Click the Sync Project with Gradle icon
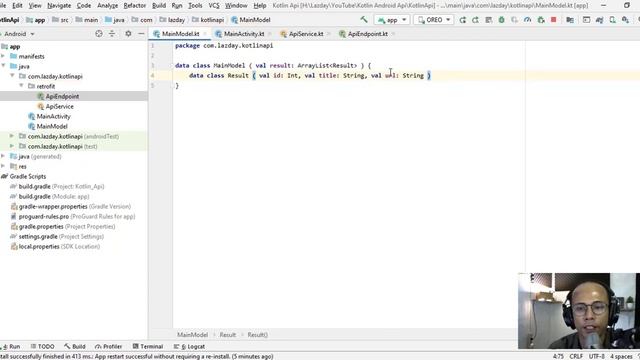Image resolution: width=640 pixels, height=360 pixels. tap(600, 20)
